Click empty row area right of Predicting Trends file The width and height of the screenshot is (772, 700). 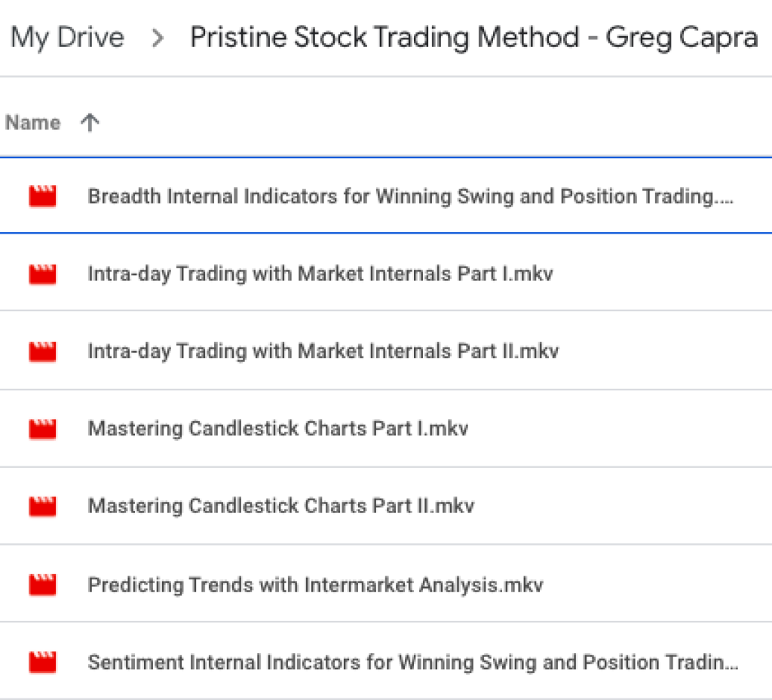[x=656, y=584]
